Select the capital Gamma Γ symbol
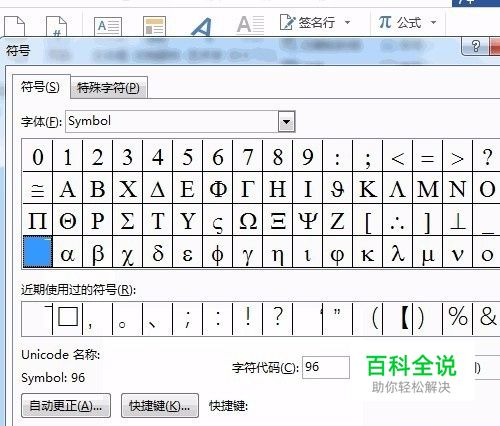Screen dimensions: 500x426 (x=247, y=189)
